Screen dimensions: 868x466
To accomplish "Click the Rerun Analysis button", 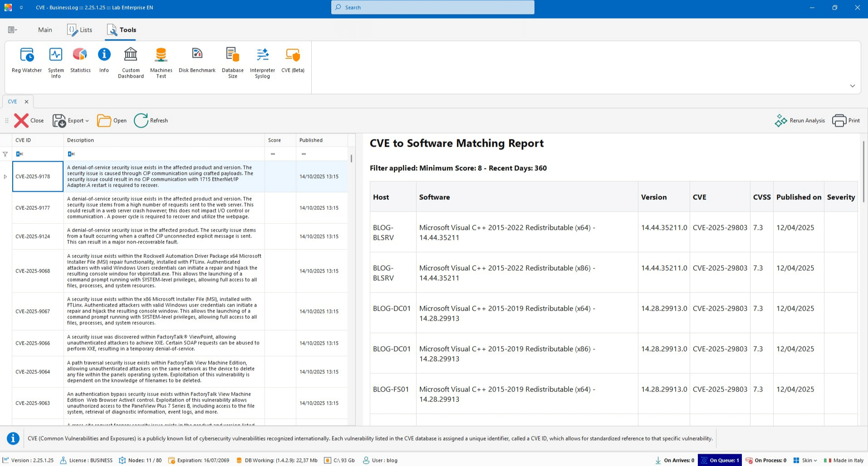I will click(x=800, y=120).
